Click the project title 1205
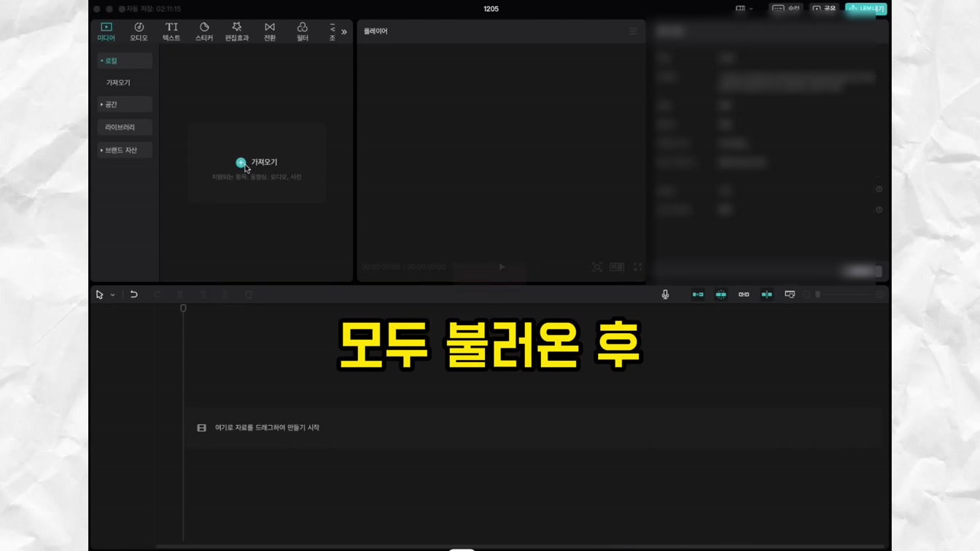 pos(491,9)
